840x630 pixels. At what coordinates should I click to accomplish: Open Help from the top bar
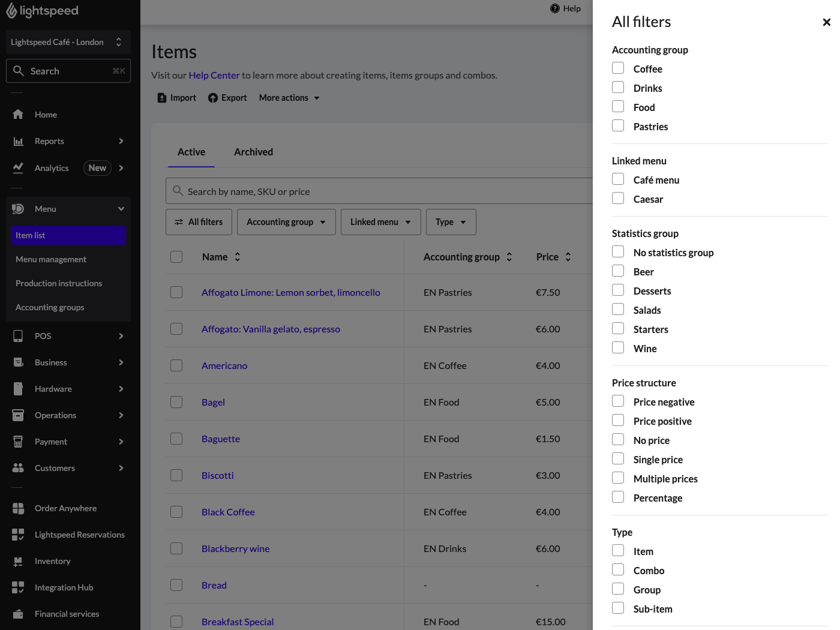coord(565,8)
